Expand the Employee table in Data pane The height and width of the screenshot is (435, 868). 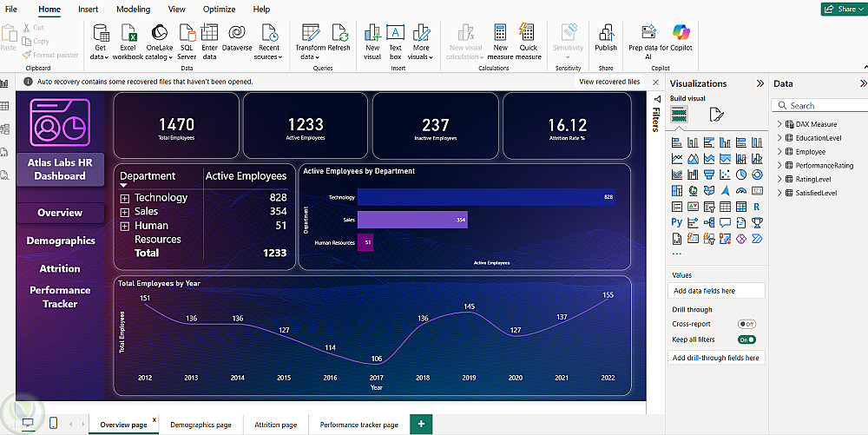tap(779, 152)
